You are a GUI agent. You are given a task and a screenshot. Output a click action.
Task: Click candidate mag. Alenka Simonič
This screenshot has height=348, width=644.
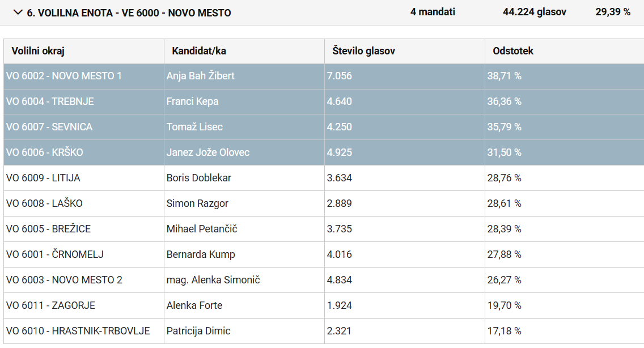(213, 280)
